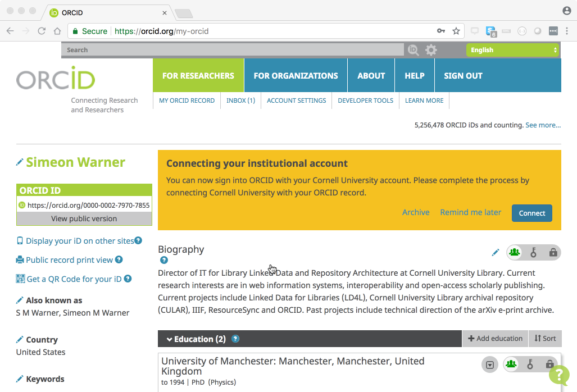Image resolution: width=577 pixels, height=392 pixels.
Task: Open the University of Manchester entry details arrow
Action: pyautogui.click(x=489, y=364)
